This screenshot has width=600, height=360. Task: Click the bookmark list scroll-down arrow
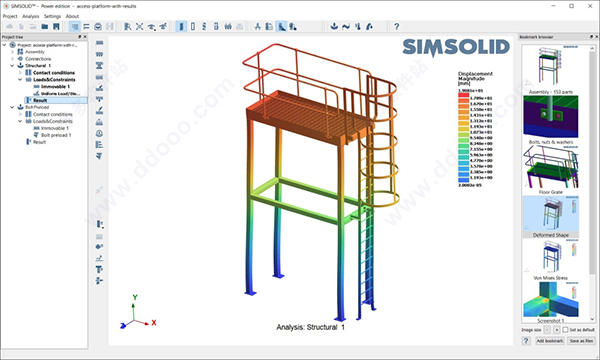592,319
